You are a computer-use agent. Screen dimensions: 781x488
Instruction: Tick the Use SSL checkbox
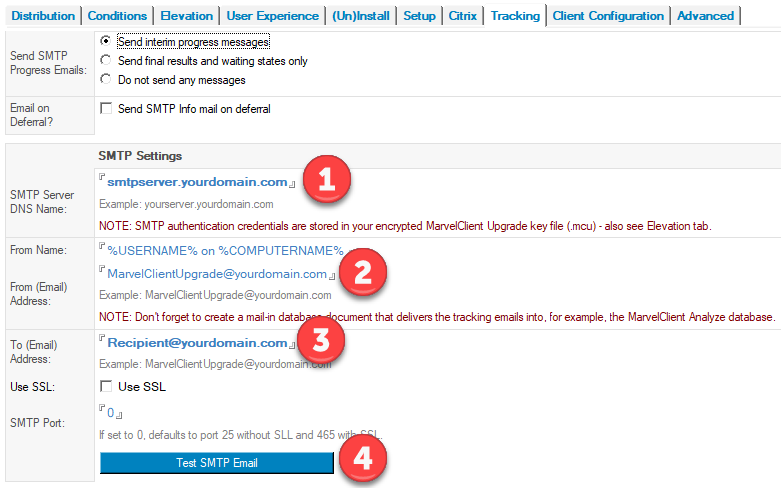click(106, 386)
